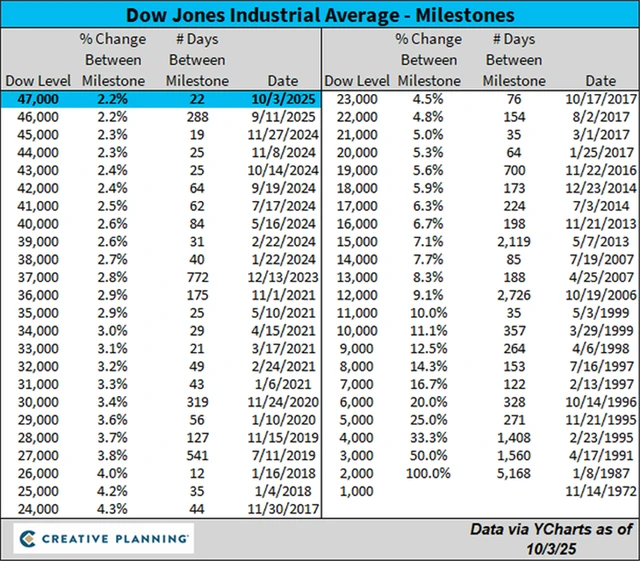Click the Creative Planning logo icon

[x=31, y=539]
